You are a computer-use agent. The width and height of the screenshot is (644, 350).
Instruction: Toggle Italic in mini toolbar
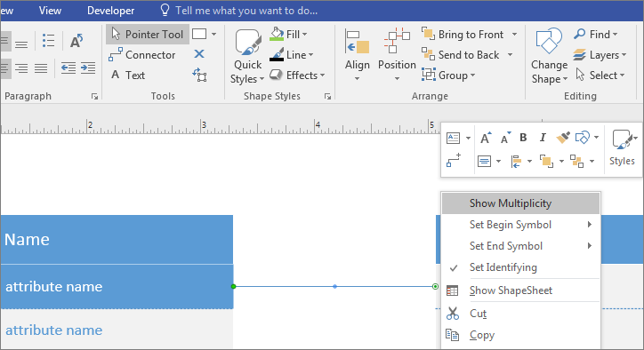tap(543, 138)
